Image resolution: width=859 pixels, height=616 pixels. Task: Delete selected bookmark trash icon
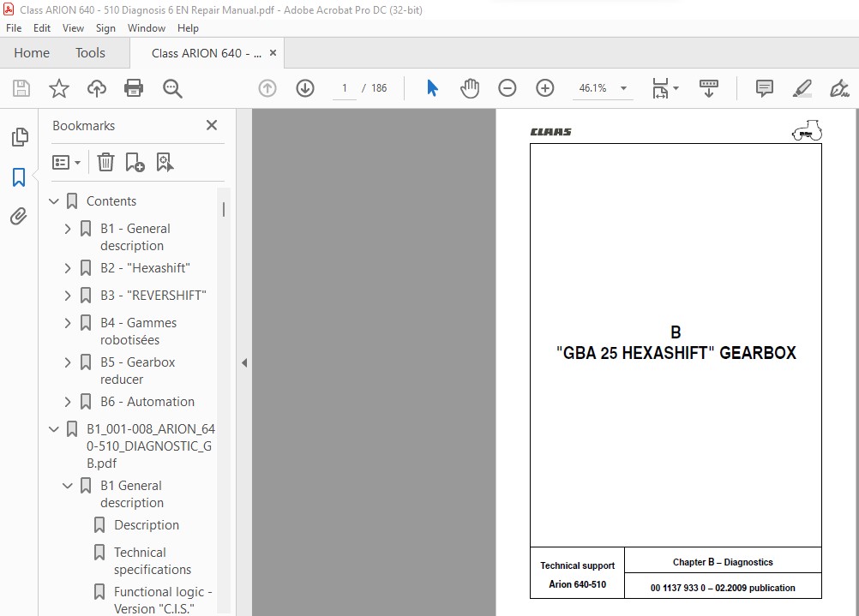click(105, 162)
